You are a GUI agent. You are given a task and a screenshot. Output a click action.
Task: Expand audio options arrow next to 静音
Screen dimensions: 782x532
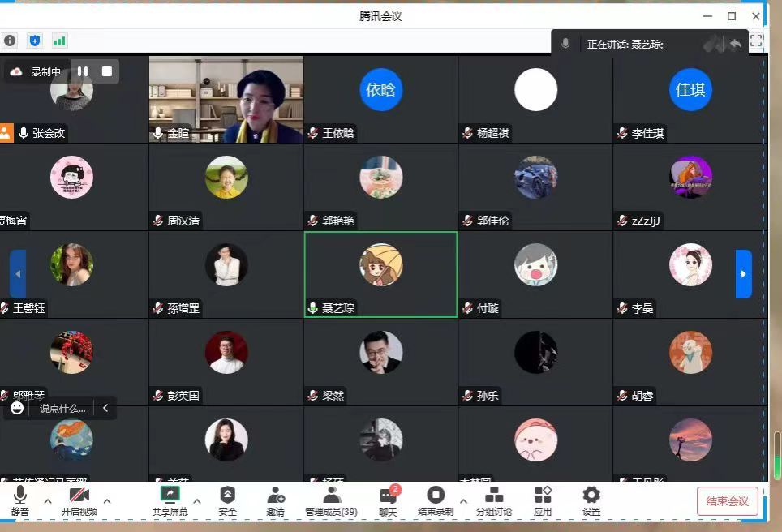(47, 501)
